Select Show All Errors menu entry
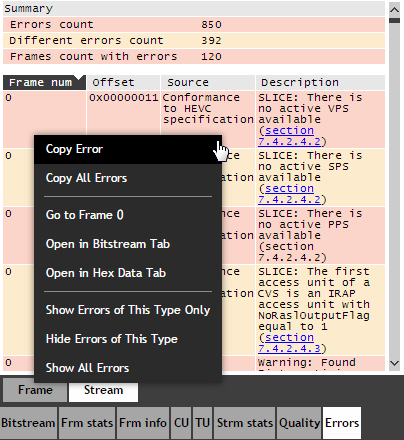 [x=128, y=368]
